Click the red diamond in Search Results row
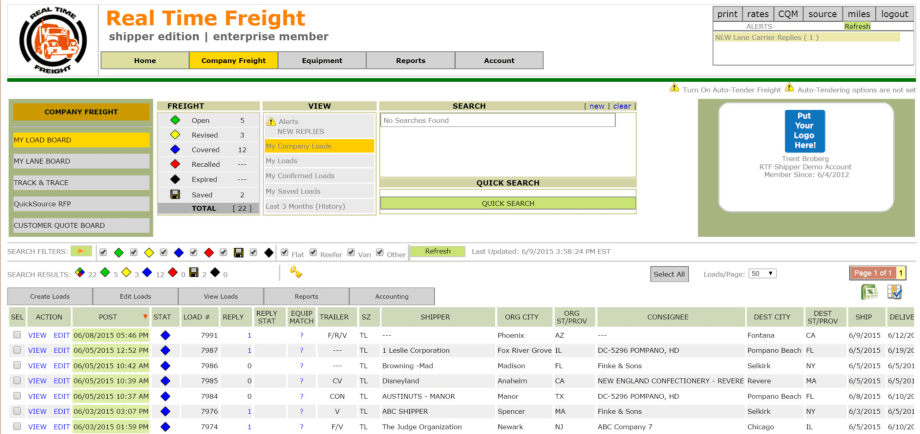The width and height of the screenshot is (920, 434). (173, 273)
